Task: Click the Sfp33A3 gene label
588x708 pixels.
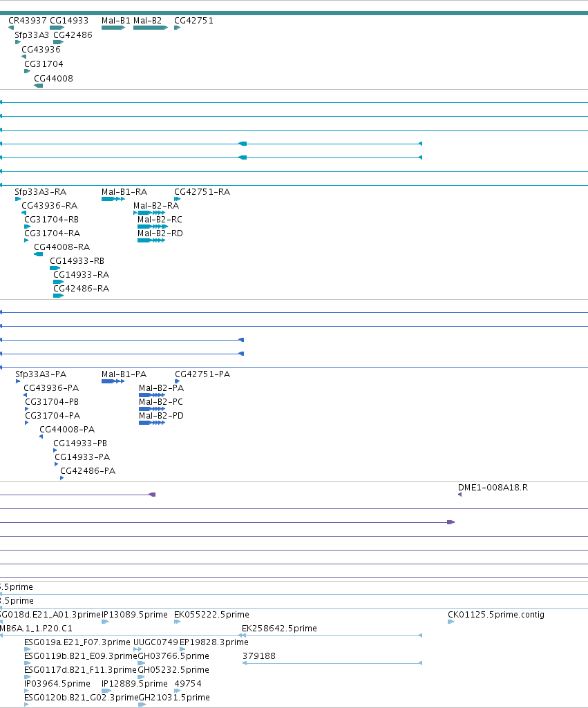Action: tap(32, 35)
